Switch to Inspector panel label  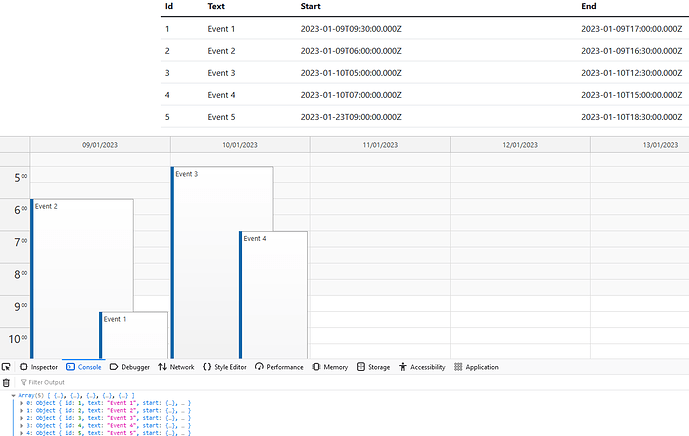tap(44, 367)
